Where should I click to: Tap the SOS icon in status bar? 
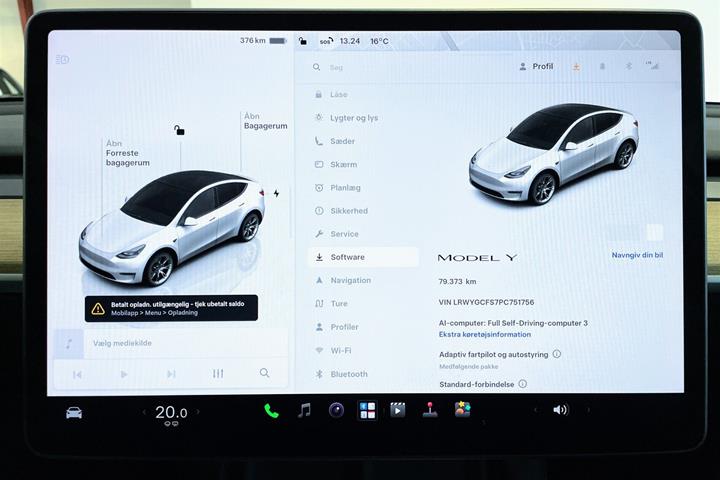point(326,41)
